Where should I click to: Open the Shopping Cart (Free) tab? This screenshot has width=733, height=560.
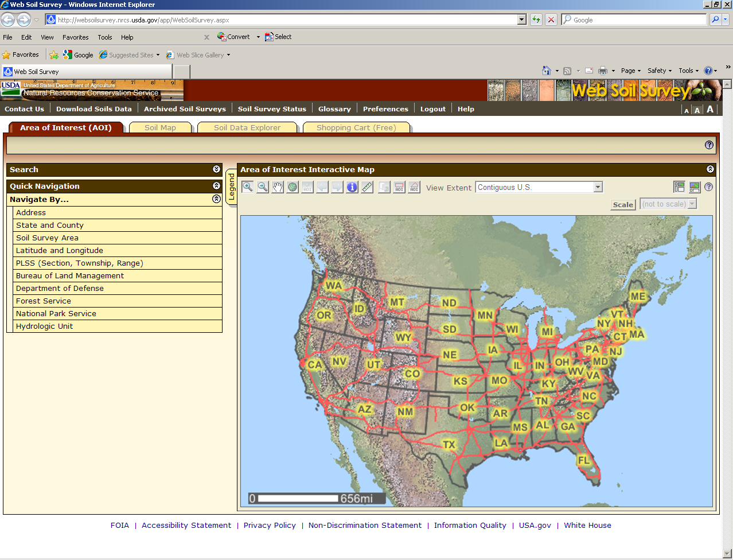coord(356,127)
